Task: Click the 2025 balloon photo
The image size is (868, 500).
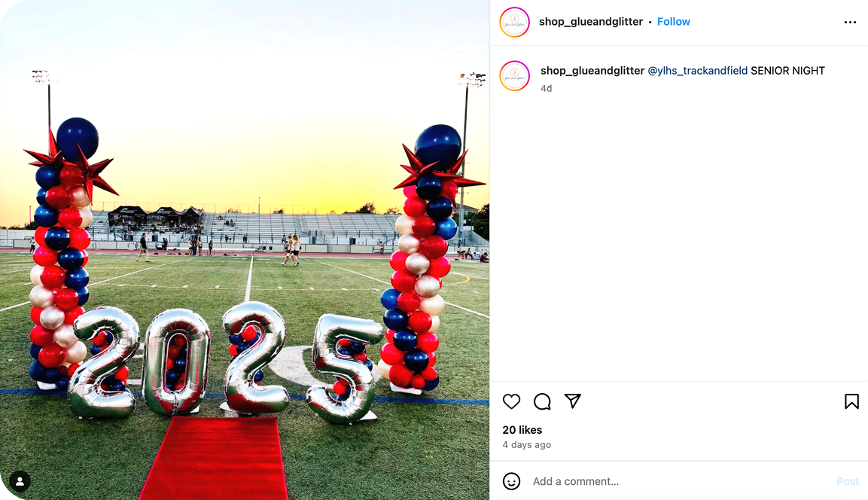Action: click(245, 250)
